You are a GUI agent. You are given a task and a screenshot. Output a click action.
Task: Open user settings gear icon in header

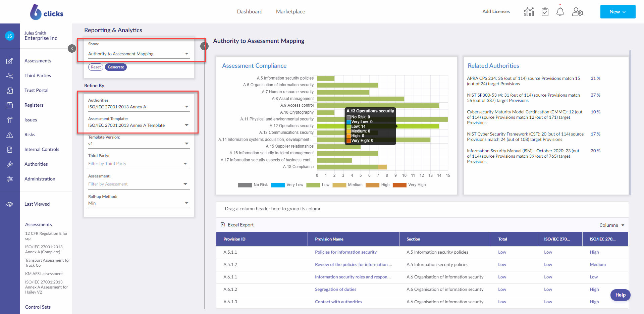coord(578,12)
